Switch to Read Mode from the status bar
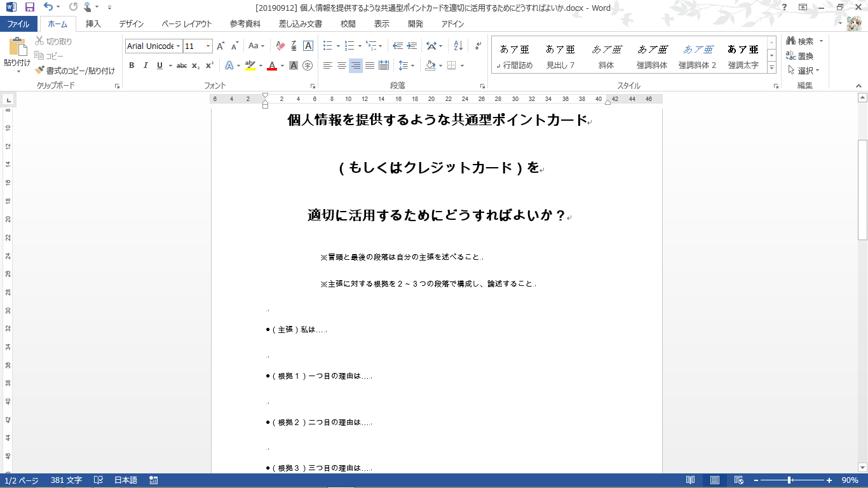 (691, 480)
